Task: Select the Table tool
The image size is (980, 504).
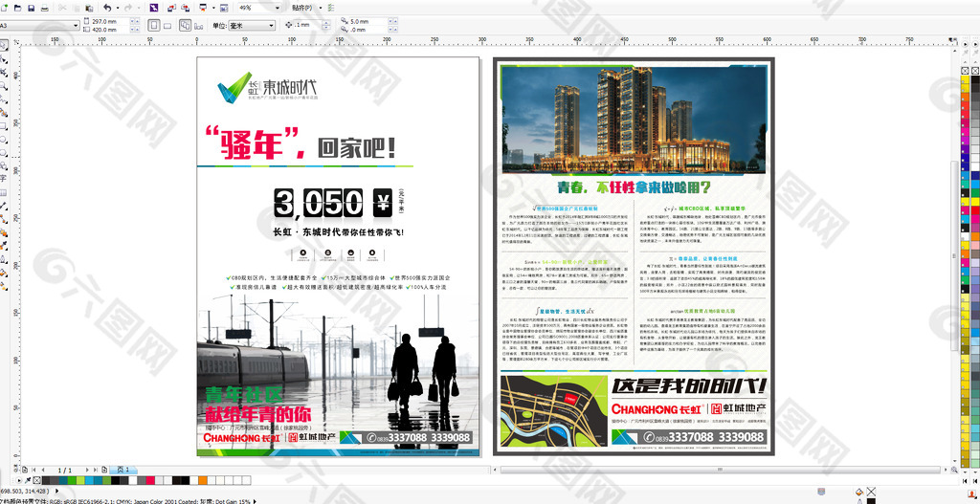Action: [x=3, y=193]
